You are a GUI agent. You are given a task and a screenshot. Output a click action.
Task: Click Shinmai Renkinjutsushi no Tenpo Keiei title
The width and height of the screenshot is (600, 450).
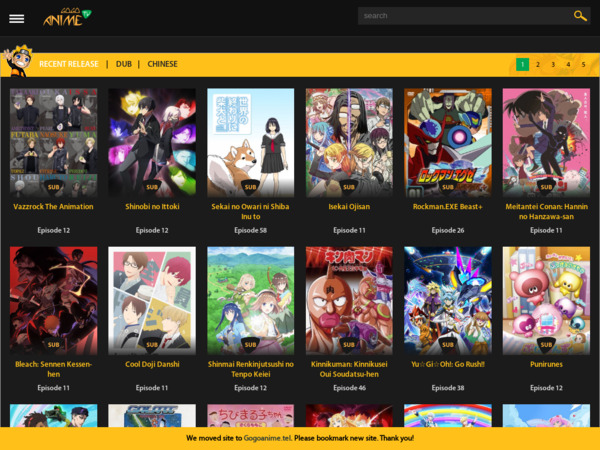tap(251, 369)
